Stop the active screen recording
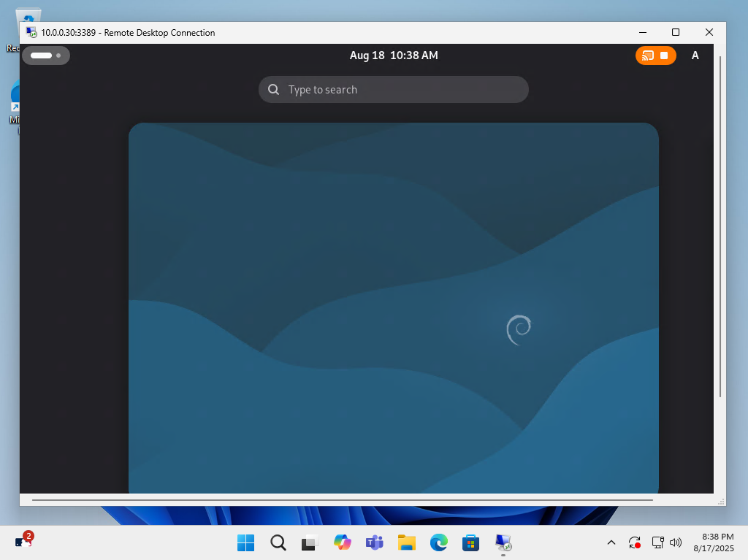The width and height of the screenshot is (748, 560). (x=663, y=55)
